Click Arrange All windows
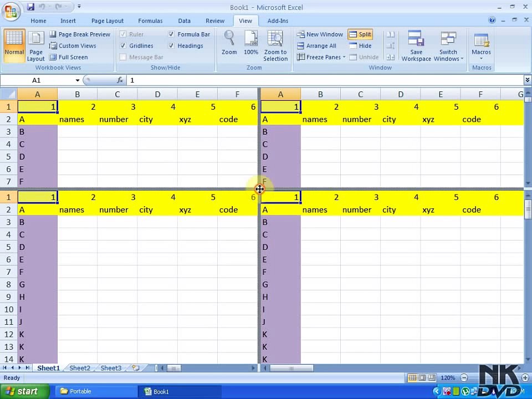This screenshot has width=532, height=399. click(316, 46)
